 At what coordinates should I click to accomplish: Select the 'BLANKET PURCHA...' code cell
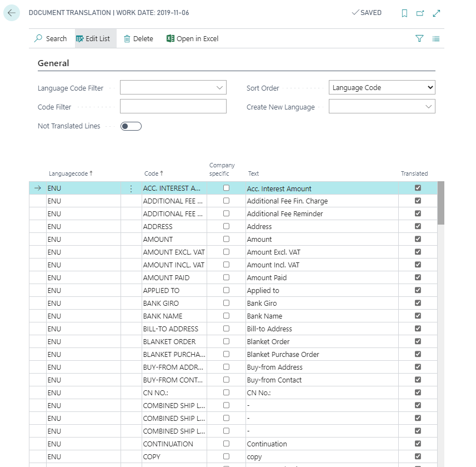coord(174,354)
